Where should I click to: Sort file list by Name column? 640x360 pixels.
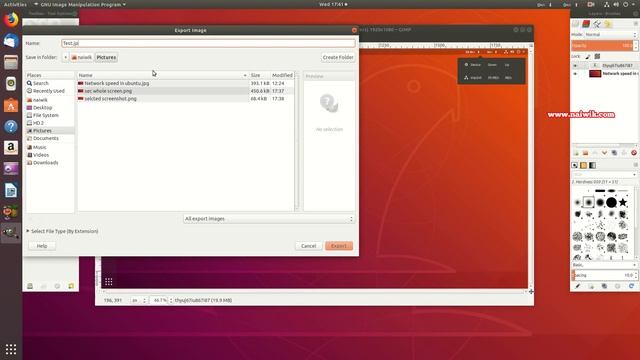click(162, 75)
